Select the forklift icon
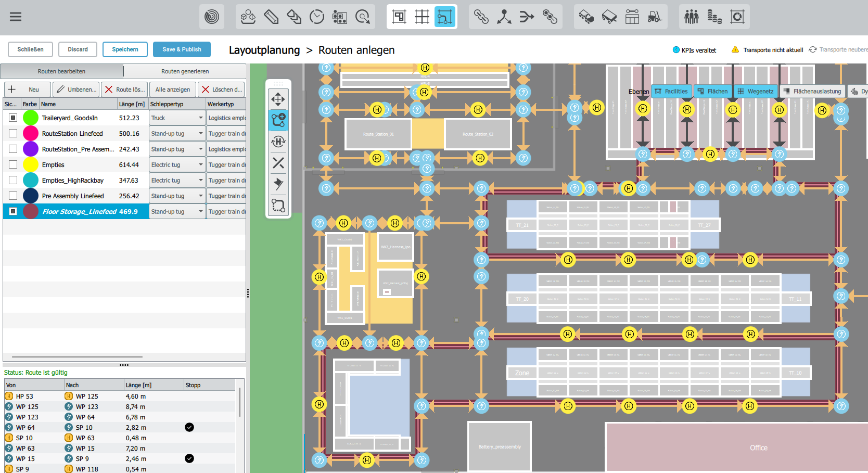This screenshot has height=473, width=868. tap(655, 17)
